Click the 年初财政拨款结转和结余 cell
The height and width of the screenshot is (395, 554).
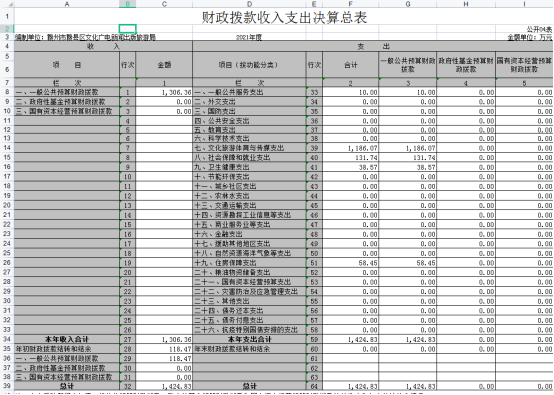[67, 349]
